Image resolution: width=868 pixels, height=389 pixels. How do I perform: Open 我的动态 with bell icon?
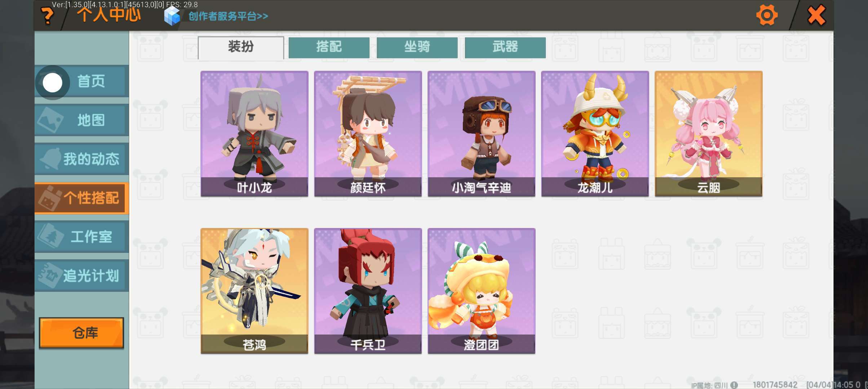click(x=82, y=159)
